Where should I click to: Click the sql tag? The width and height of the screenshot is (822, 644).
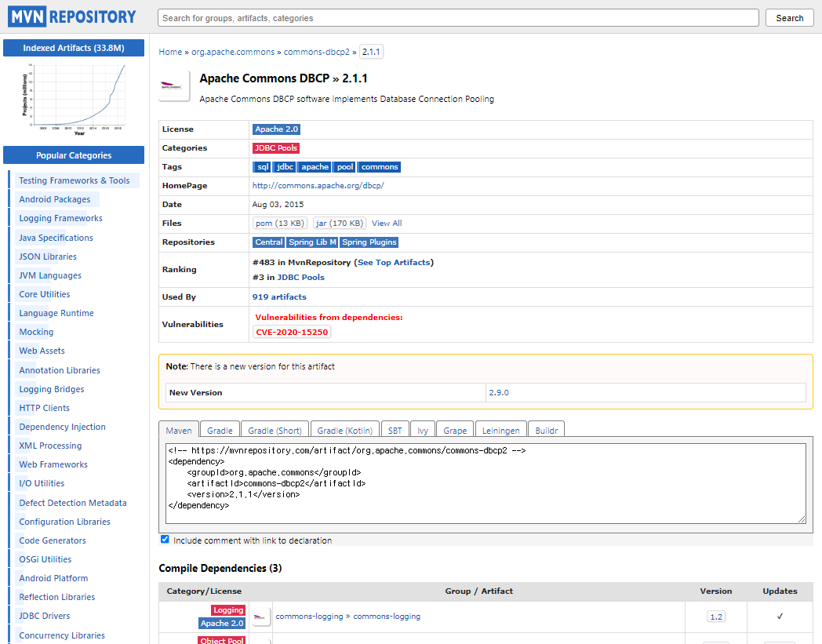(x=262, y=167)
